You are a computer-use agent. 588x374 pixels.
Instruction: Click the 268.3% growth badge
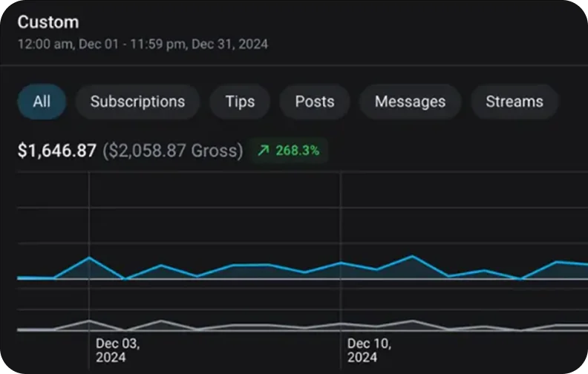click(x=289, y=151)
